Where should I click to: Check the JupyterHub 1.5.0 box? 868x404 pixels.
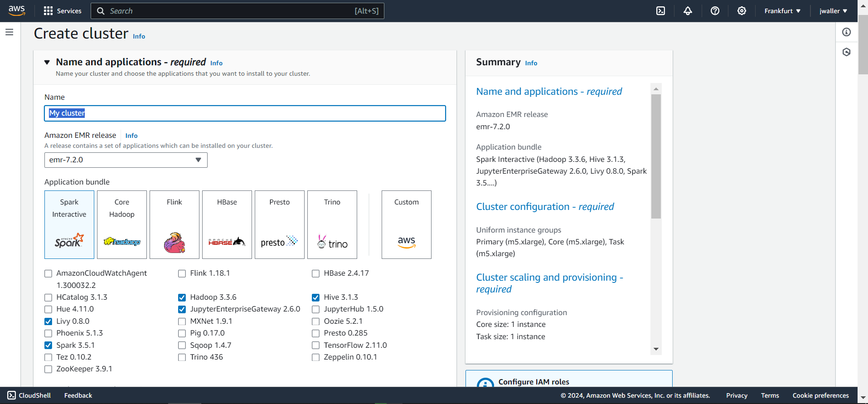pyautogui.click(x=315, y=309)
